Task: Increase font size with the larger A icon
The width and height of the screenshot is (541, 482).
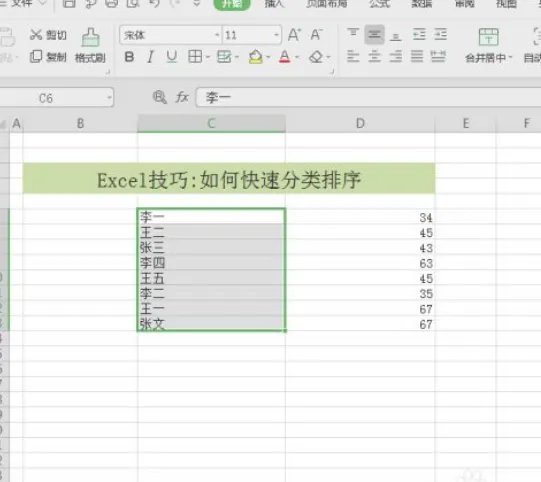Action: pos(294,35)
